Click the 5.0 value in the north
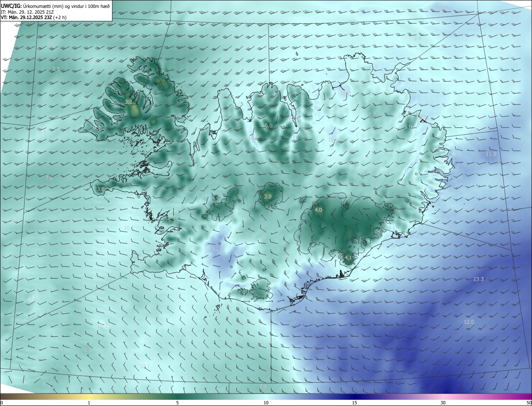The image size is (532, 406). 268,126
